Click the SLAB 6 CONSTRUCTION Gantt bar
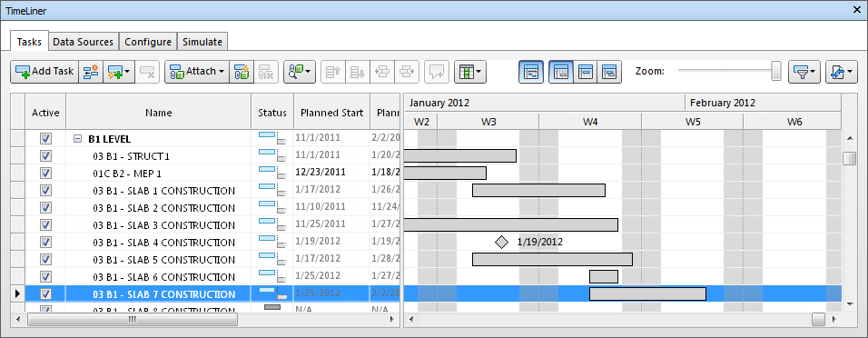Image resolution: width=868 pixels, height=338 pixels. tap(604, 276)
